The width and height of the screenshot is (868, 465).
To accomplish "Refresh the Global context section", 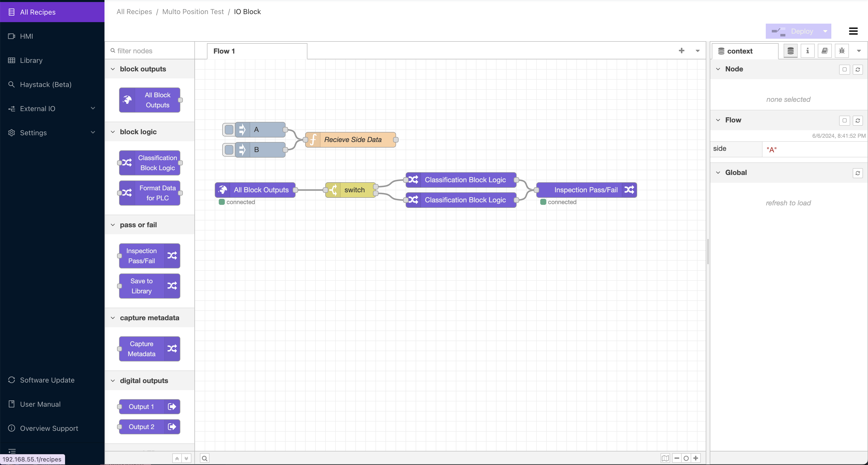I will pyautogui.click(x=858, y=173).
